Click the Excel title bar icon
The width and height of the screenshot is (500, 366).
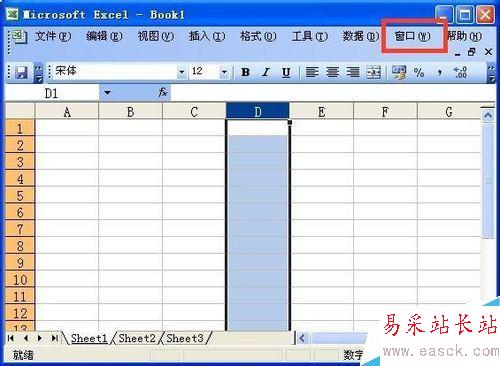pyautogui.click(x=12, y=15)
